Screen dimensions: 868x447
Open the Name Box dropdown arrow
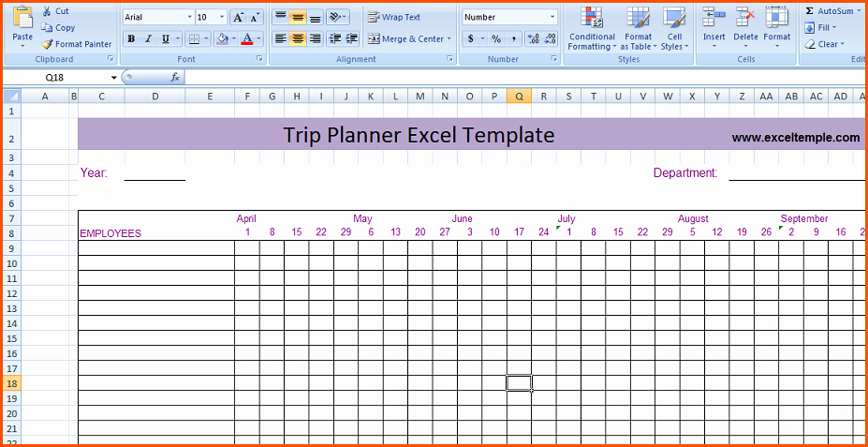pyautogui.click(x=114, y=78)
